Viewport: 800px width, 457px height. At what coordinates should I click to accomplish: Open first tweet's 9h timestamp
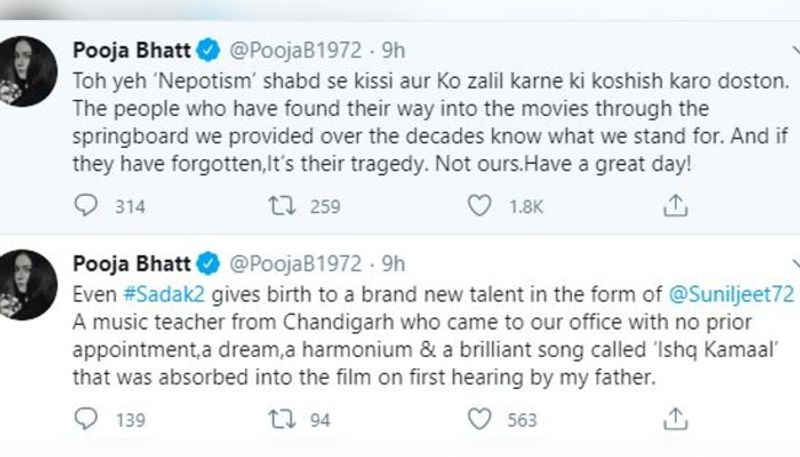click(x=393, y=50)
